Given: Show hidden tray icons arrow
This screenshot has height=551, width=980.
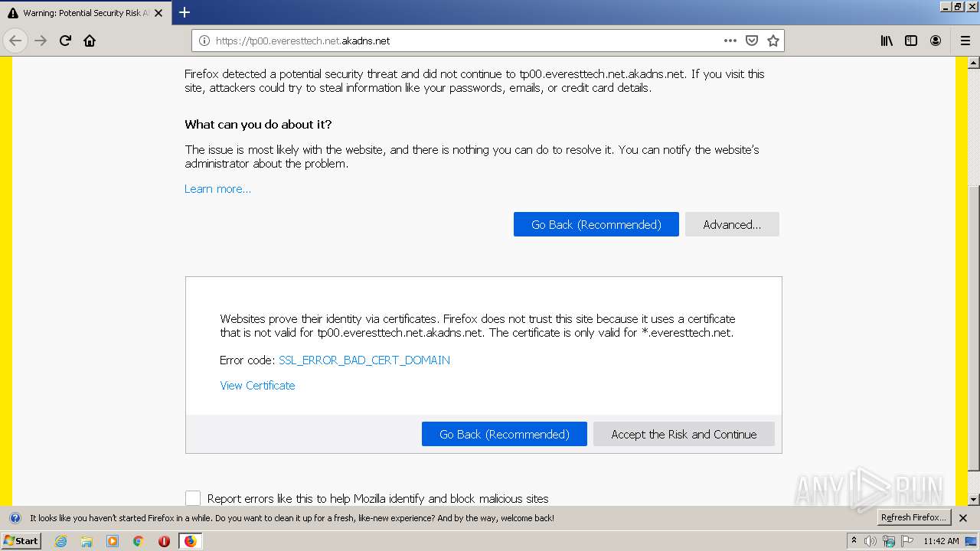Looking at the screenshot, I should coord(854,541).
